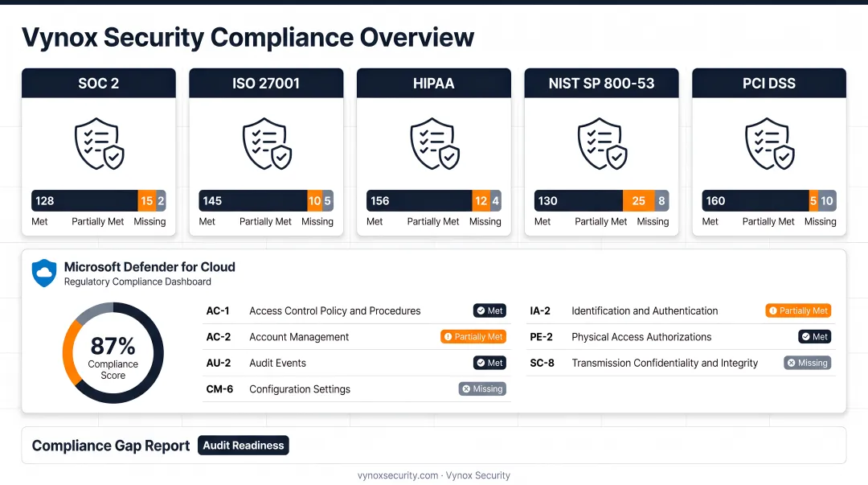Open the vynoxsecurity.com footer link

click(x=398, y=475)
